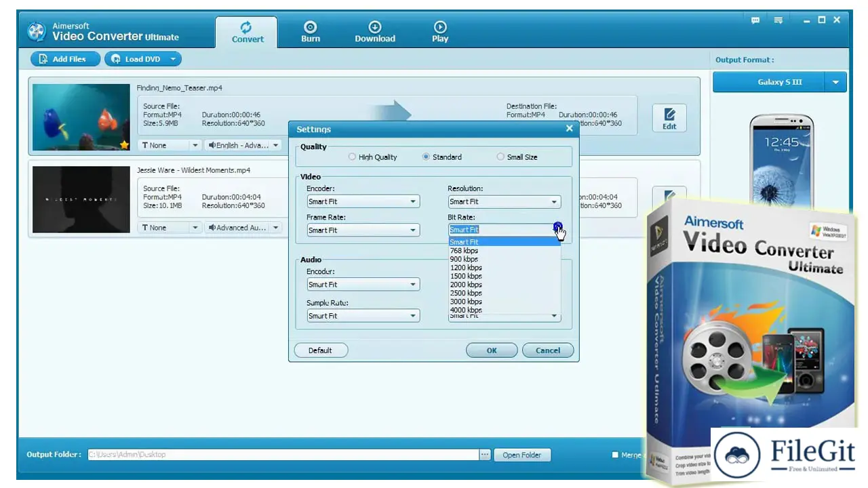Confirm Settings with OK button
Image resolution: width=868 pixels, height=488 pixels.
click(x=492, y=350)
